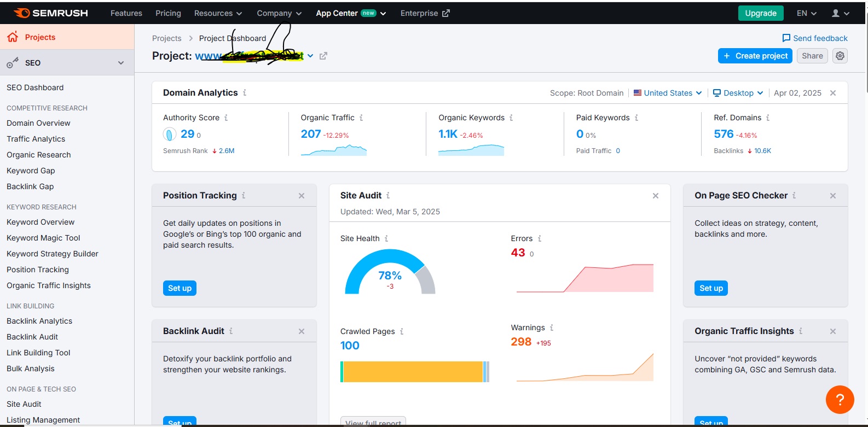Expand the App Center menu

point(351,13)
